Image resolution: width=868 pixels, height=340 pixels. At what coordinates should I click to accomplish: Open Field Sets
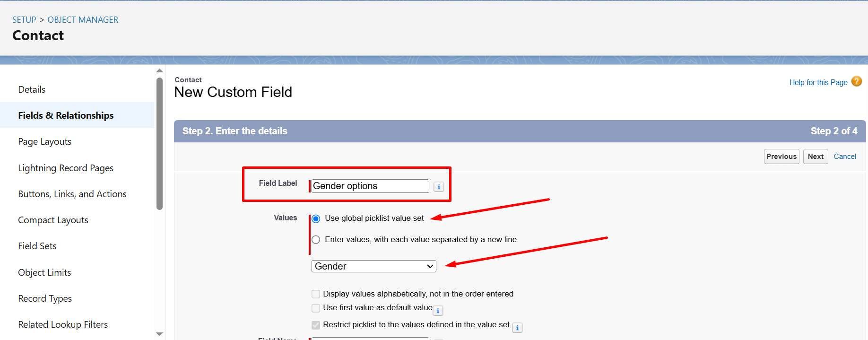37,246
